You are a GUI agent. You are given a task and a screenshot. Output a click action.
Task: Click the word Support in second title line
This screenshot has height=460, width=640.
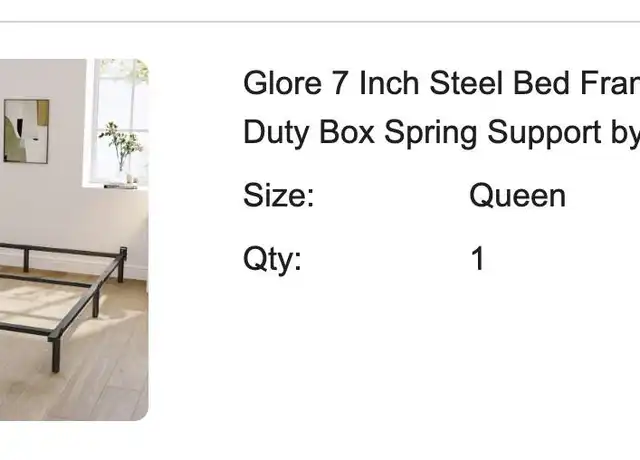[x=544, y=134]
